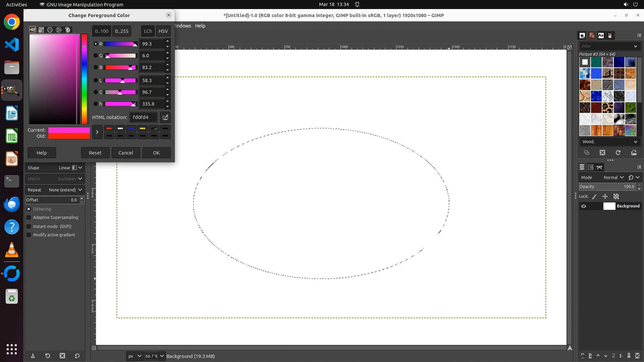Enable Adaptive Supersampling checkbox
The image size is (644, 362).
click(x=29, y=218)
